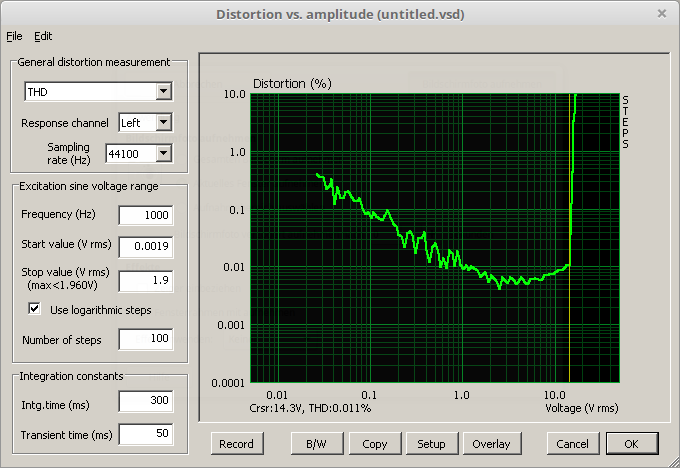Click the Copy button
The height and width of the screenshot is (468, 680).
(375, 443)
